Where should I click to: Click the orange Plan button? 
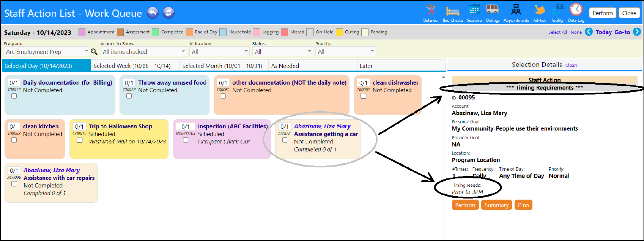coord(523,205)
